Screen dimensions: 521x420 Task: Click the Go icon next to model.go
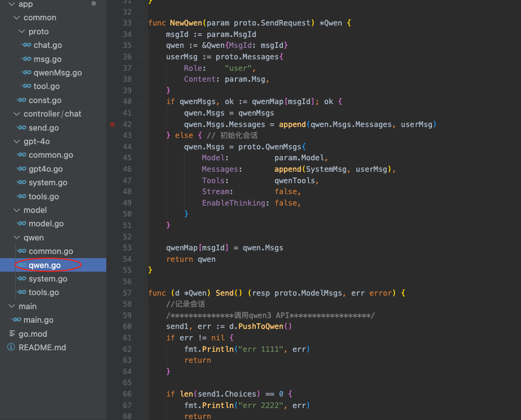(x=21, y=224)
